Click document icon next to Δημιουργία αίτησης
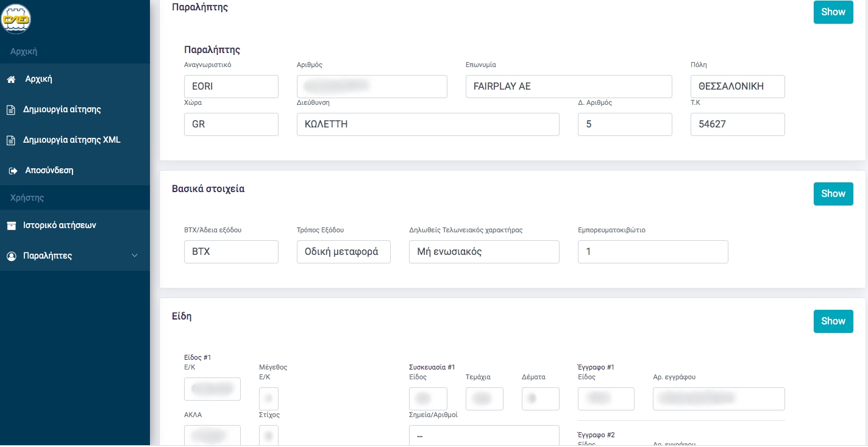 11,110
